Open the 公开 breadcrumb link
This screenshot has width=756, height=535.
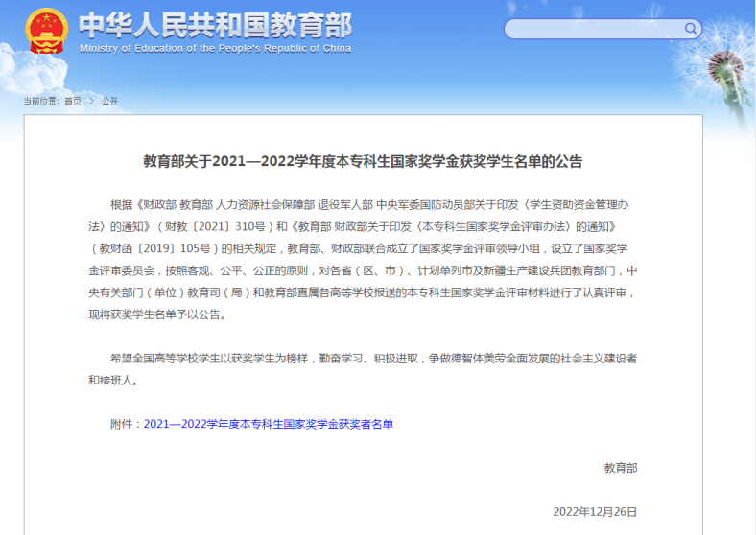point(109,101)
